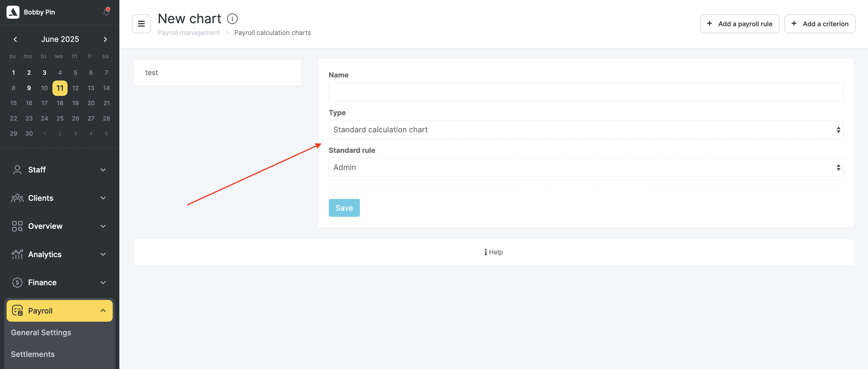Collapse the Payroll menu chevron
Viewport: 868px width, 369px height.
[x=103, y=311]
